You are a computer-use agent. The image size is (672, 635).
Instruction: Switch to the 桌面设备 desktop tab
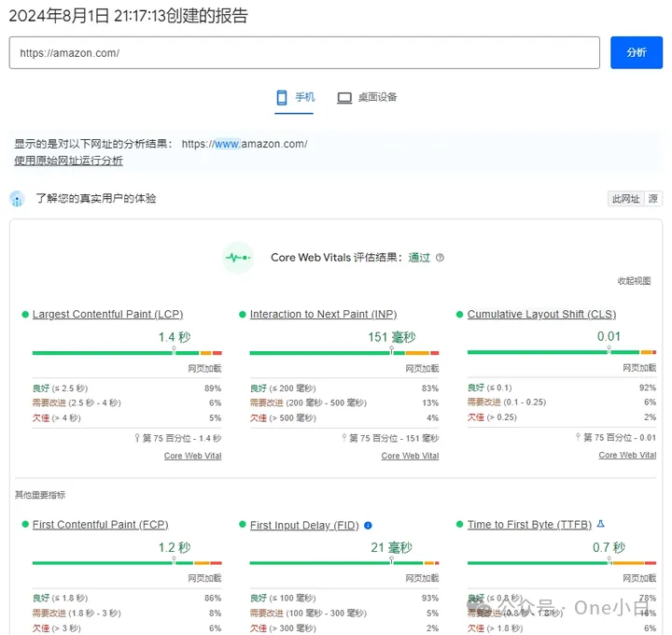[367, 98]
